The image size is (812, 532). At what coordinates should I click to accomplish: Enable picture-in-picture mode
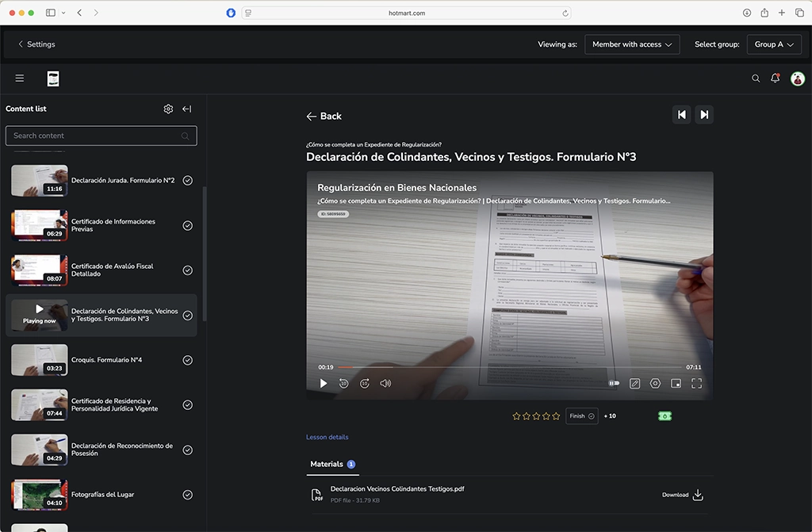click(x=676, y=383)
